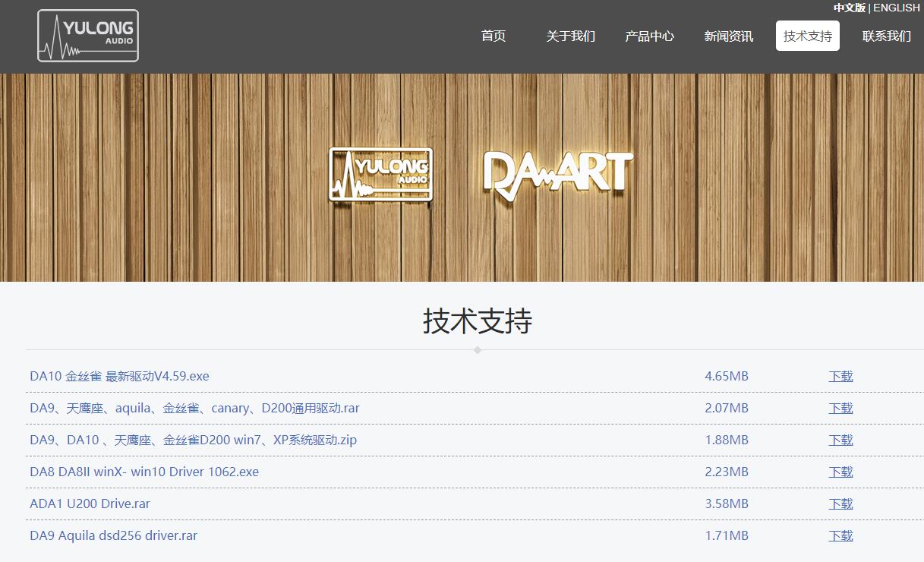924x562 pixels.
Task: Download the DA8 DA8II Driver 1062.exe
Action: 840,472
